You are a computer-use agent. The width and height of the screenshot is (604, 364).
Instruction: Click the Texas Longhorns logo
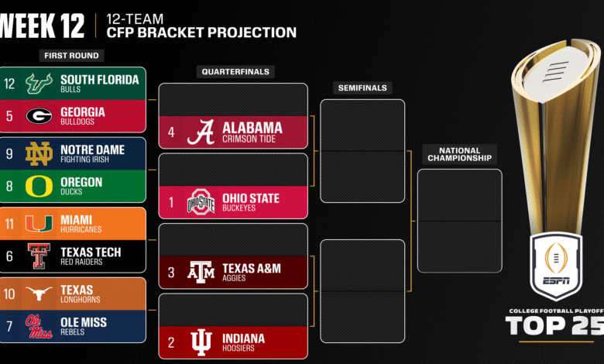click(x=39, y=294)
